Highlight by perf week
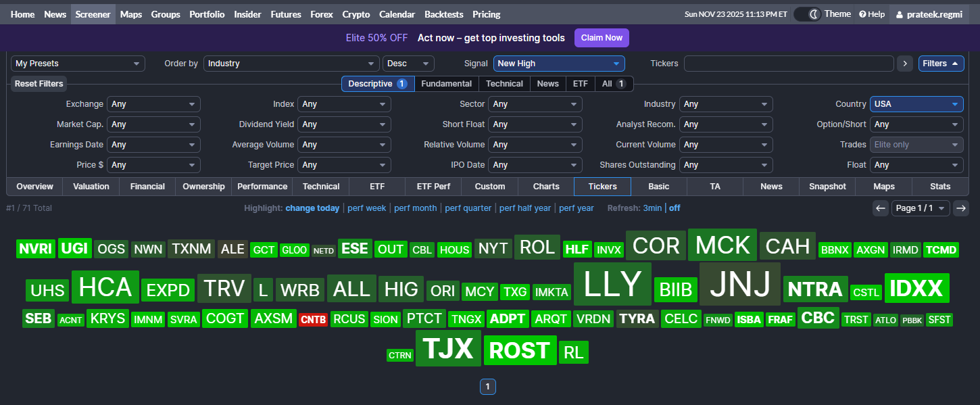980x405 pixels. coord(367,208)
